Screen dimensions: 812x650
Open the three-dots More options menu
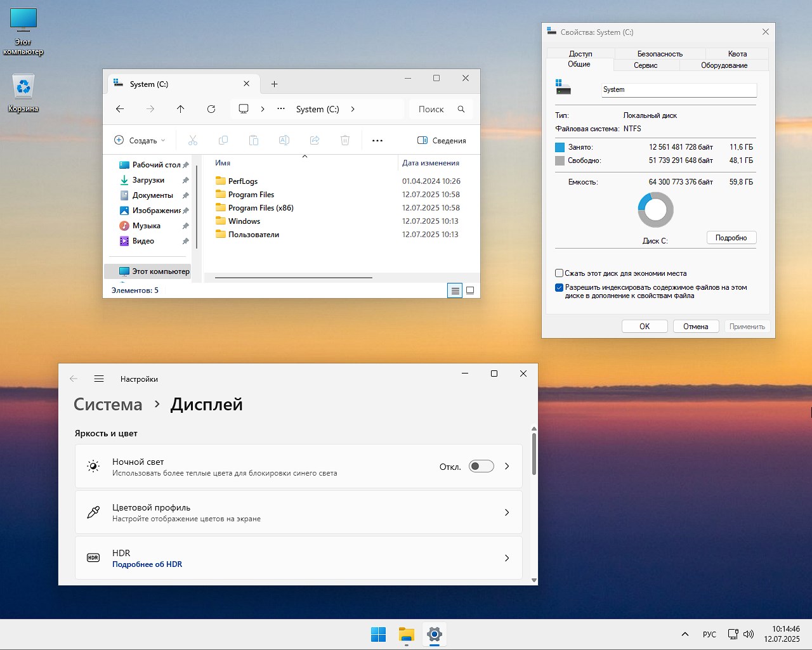pyautogui.click(x=377, y=140)
